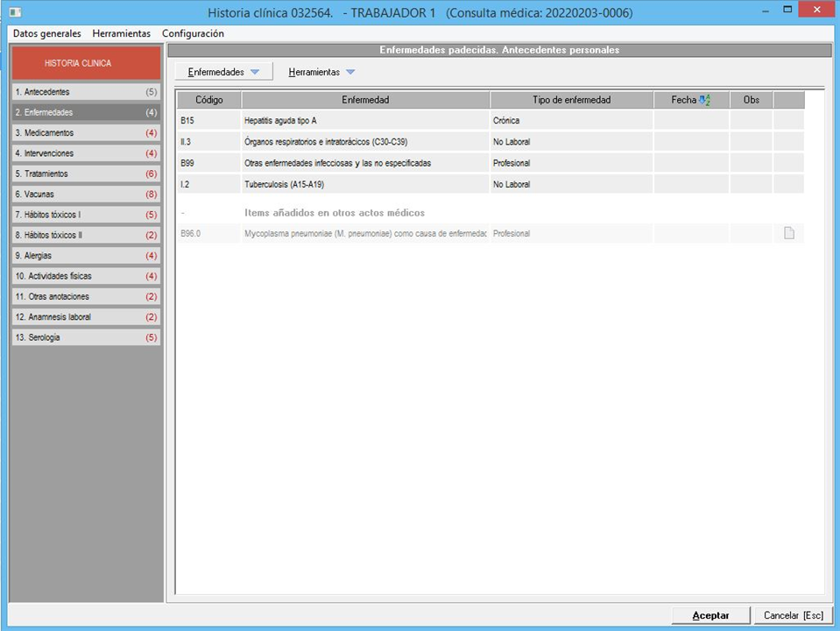The height and width of the screenshot is (631, 840).
Task: Click the Cancelar [Esc] button
Action: tap(792, 615)
